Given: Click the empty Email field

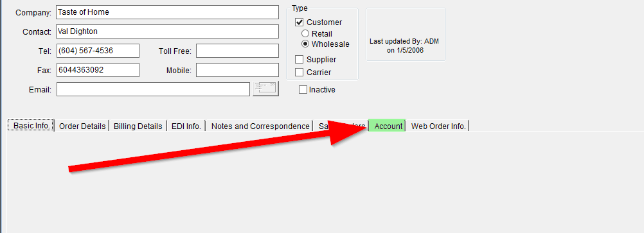Looking at the screenshot, I should click(153, 89).
